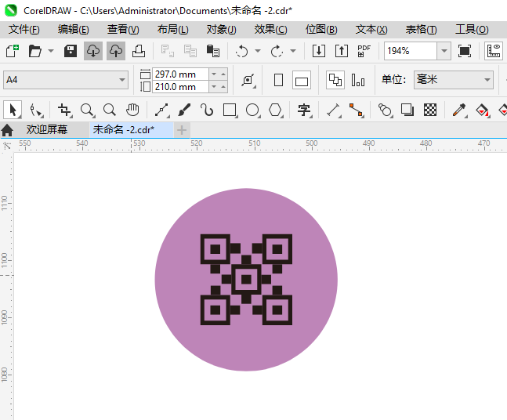Increase page height with up stepper
The height and width of the screenshot is (420, 507).
pyautogui.click(x=223, y=87)
